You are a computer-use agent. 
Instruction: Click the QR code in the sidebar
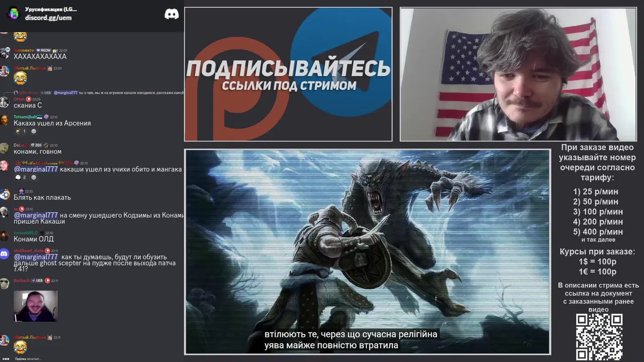(x=599, y=337)
